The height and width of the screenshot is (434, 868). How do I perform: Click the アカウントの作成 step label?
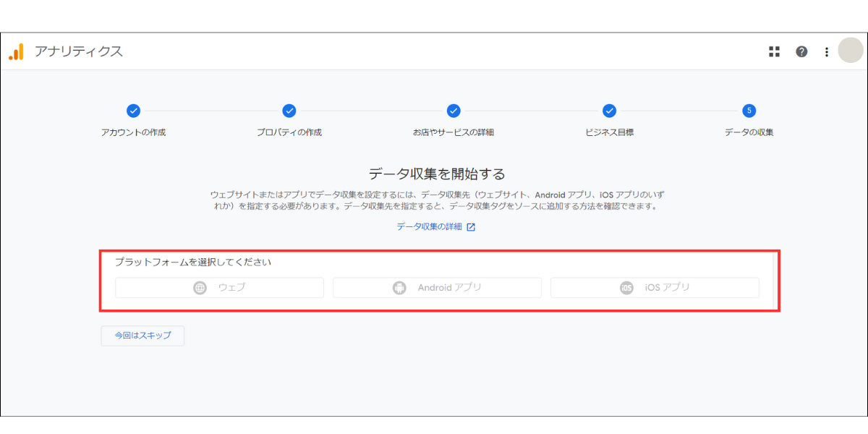133,132
